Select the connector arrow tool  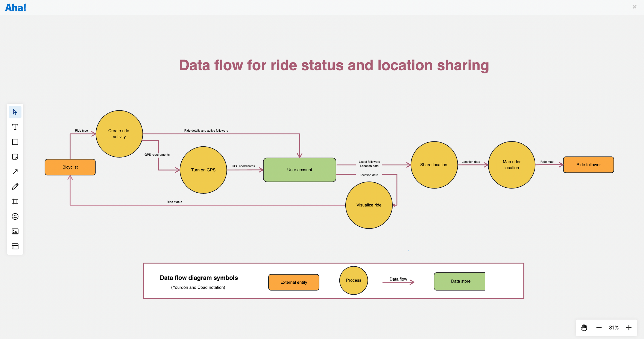15,172
